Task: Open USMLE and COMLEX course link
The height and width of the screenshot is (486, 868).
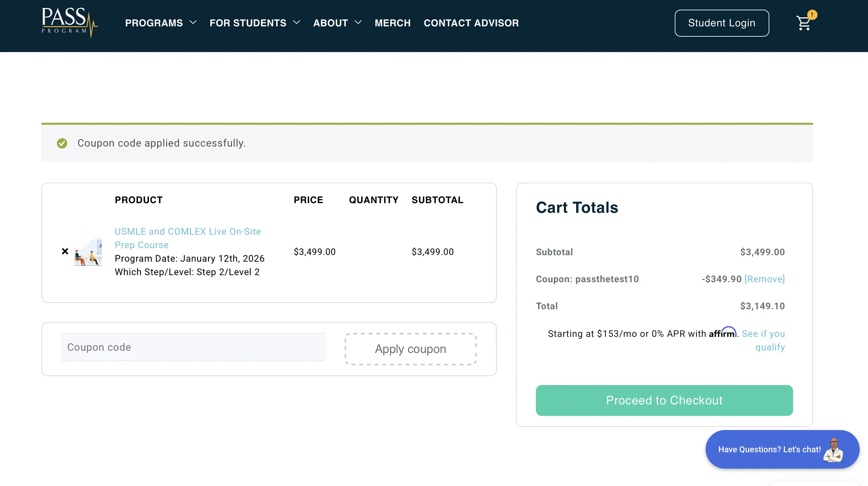Action: 187,232
